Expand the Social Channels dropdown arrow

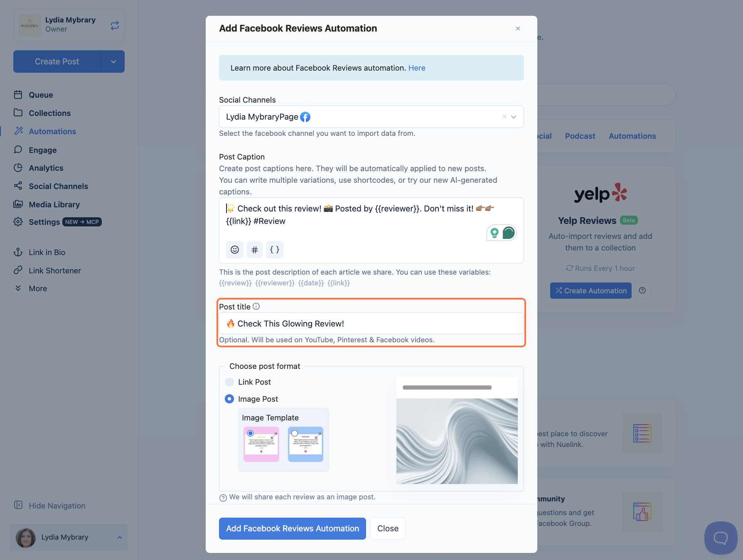[x=514, y=117]
